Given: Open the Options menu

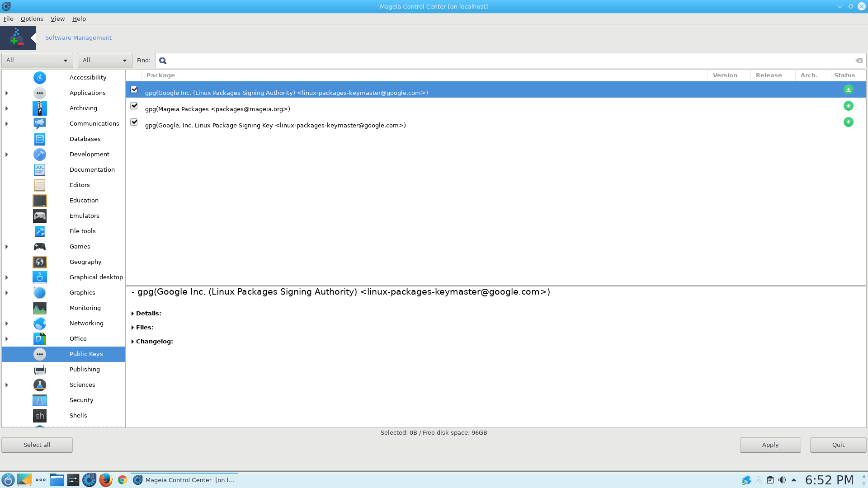Looking at the screenshot, I should [32, 19].
